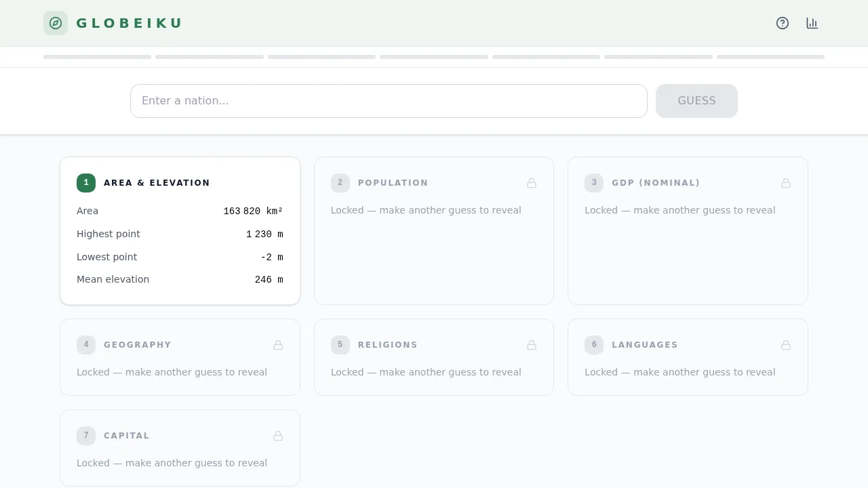
Task: Click the last guess progress bar segment
Action: tap(770, 57)
